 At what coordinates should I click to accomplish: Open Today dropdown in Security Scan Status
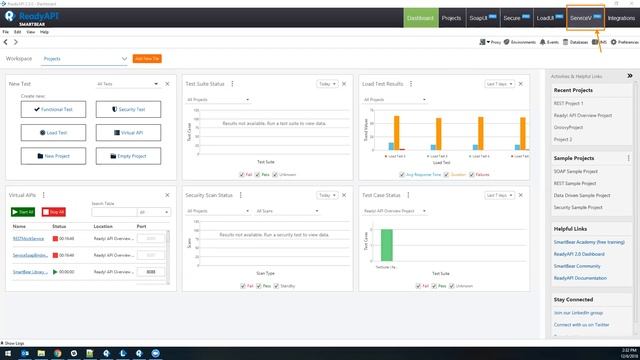[327, 195]
